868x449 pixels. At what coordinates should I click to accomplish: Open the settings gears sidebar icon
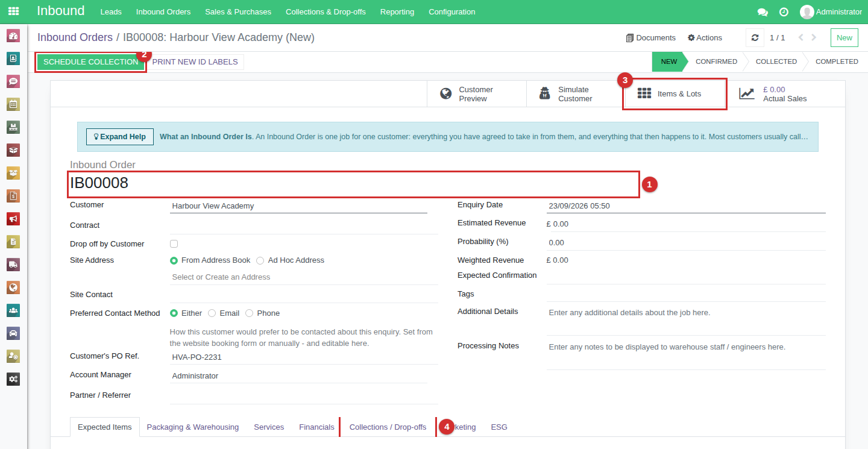click(13, 379)
